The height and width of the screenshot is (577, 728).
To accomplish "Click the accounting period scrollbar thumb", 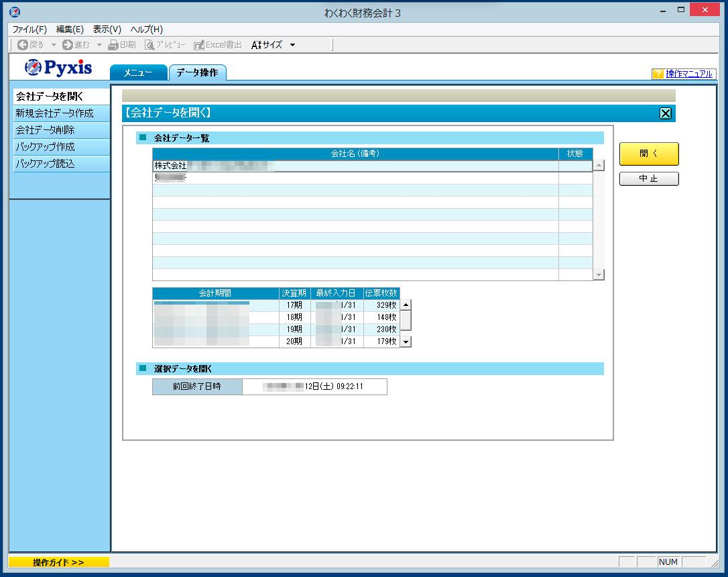I will click(406, 320).
